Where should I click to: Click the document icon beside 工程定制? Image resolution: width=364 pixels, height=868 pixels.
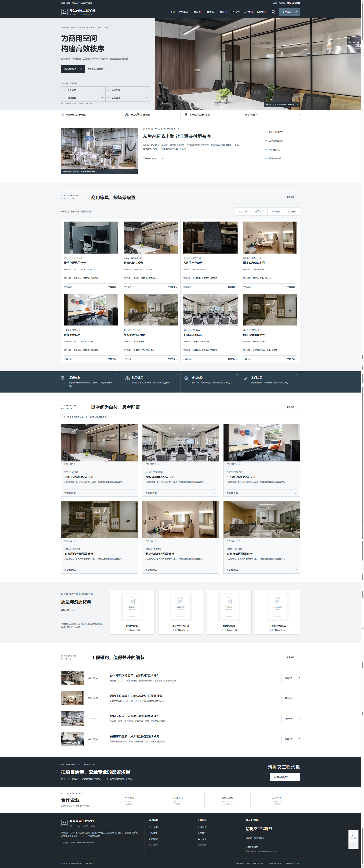pyautogui.click(x=63, y=378)
